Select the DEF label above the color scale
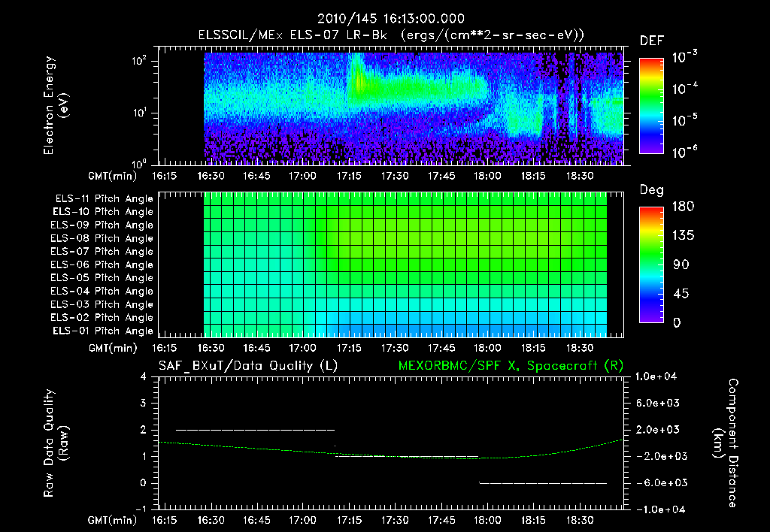Screen dimensions: 770x532 pos(652,41)
